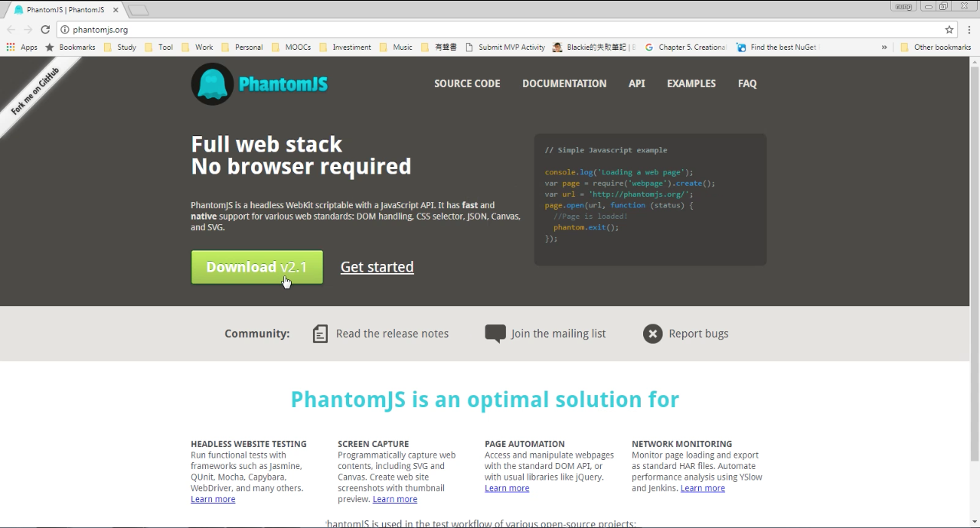Navigate to EXAMPLES in the header
Screen dimensions: 980x528
[691, 84]
